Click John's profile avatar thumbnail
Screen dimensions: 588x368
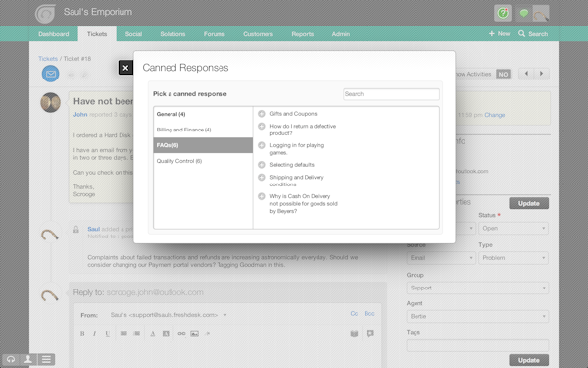[51, 102]
